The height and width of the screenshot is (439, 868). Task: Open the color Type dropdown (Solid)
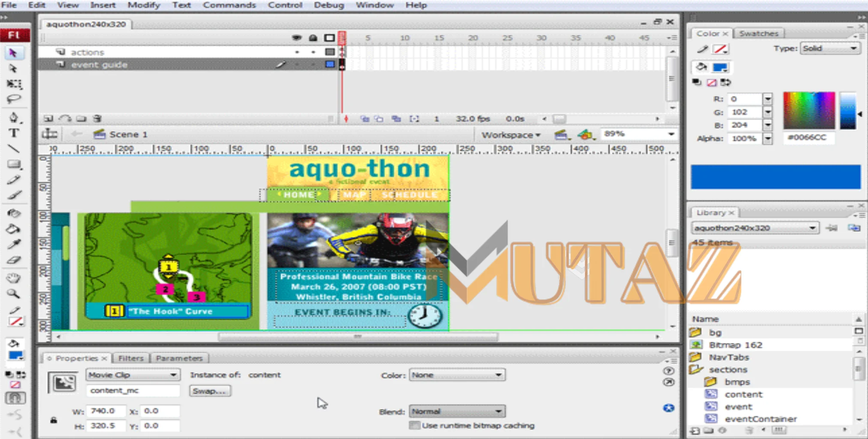tap(830, 48)
